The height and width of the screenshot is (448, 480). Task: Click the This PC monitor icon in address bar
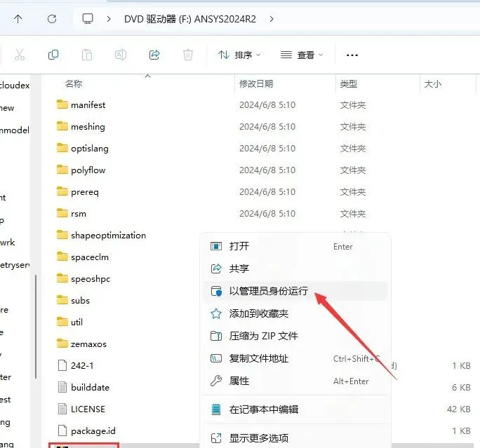(x=88, y=19)
